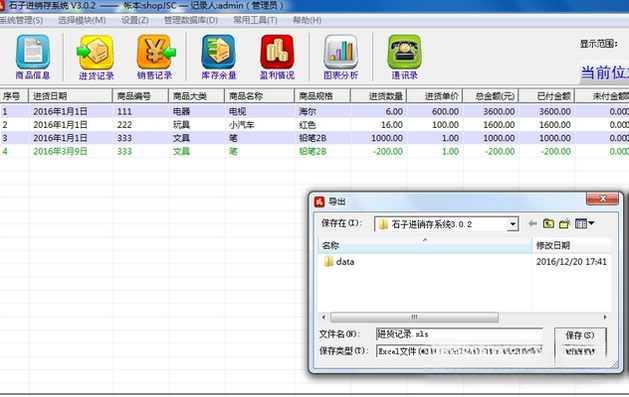Open the 系统管理(S) menu
Image resolution: width=629 pixels, height=397 pixels.
(21, 20)
